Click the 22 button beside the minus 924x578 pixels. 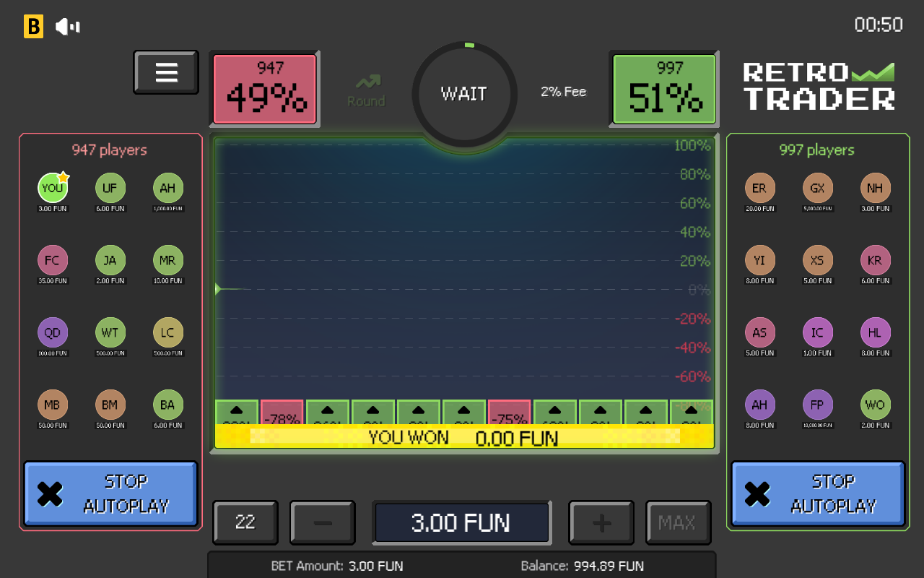(245, 522)
